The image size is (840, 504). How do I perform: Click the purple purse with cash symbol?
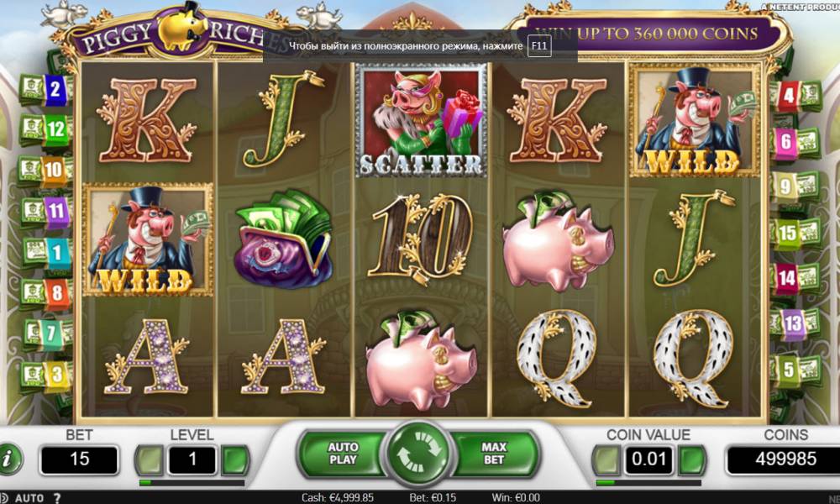point(283,239)
